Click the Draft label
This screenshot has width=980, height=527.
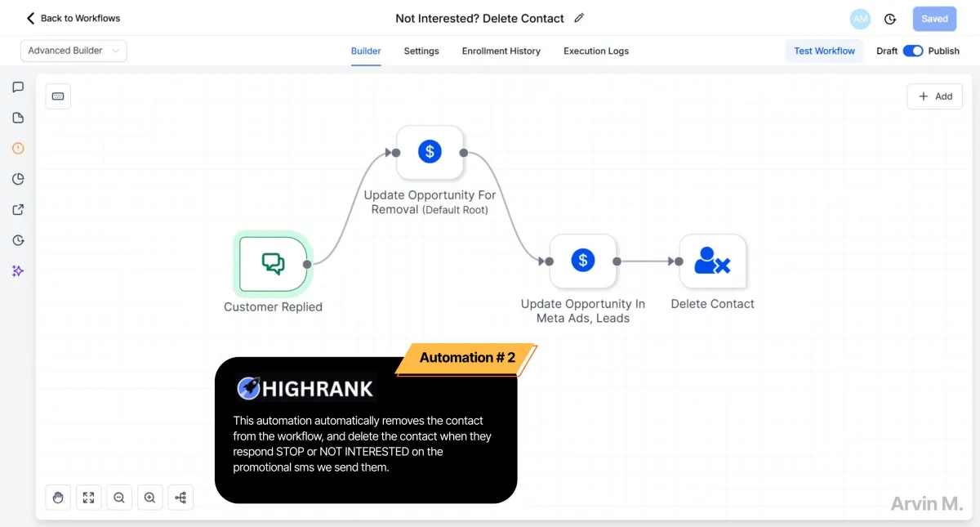pos(887,51)
